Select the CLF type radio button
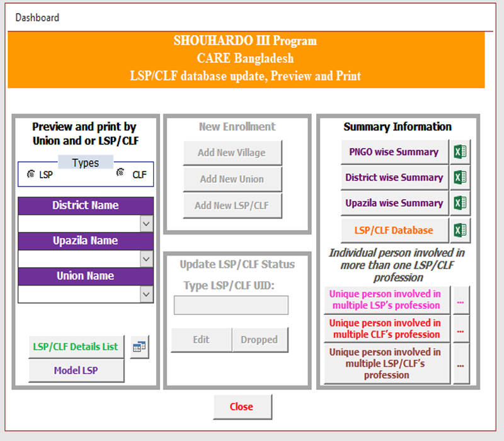Image resolution: width=504 pixels, height=441 pixels. pyautogui.click(x=120, y=172)
